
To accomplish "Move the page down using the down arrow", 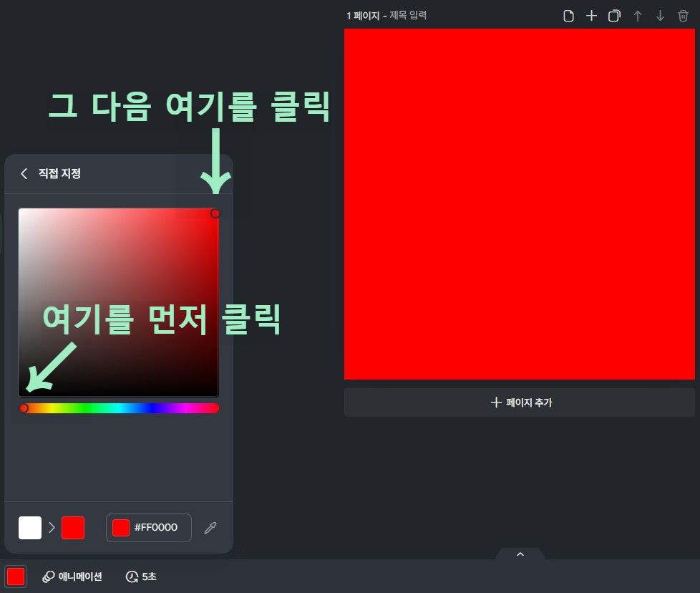I will [660, 15].
